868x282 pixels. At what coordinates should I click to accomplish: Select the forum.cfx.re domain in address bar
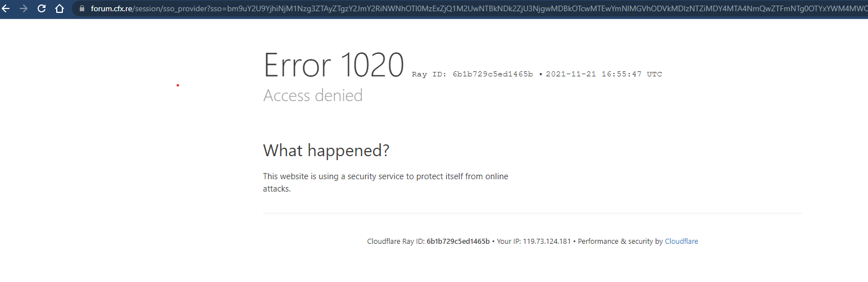pos(111,8)
